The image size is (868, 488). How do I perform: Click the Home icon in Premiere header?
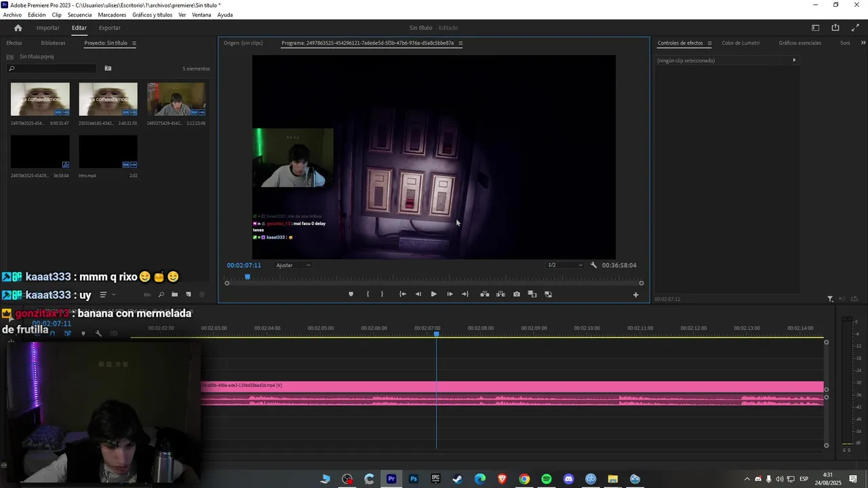pos(18,28)
